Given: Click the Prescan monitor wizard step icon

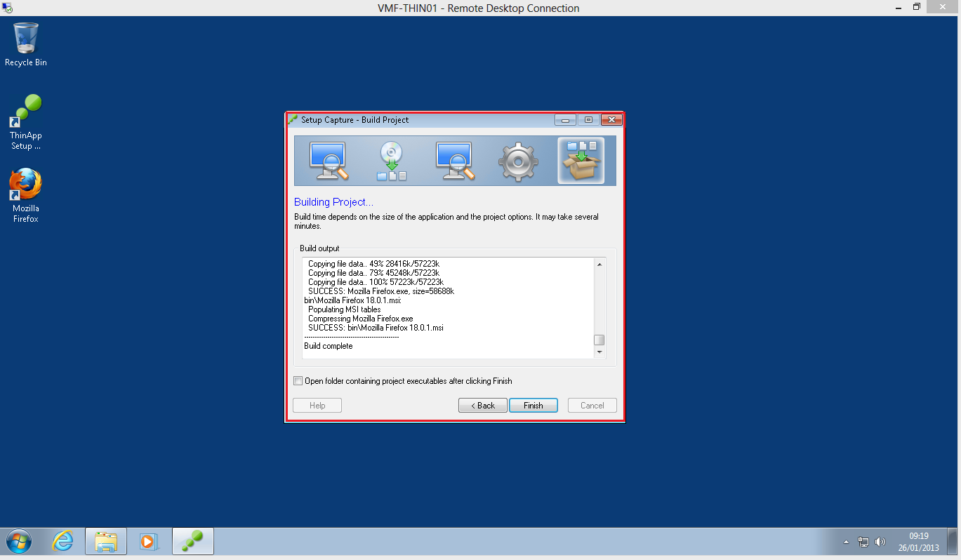Looking at the screenshot, I should coord(329,161).
